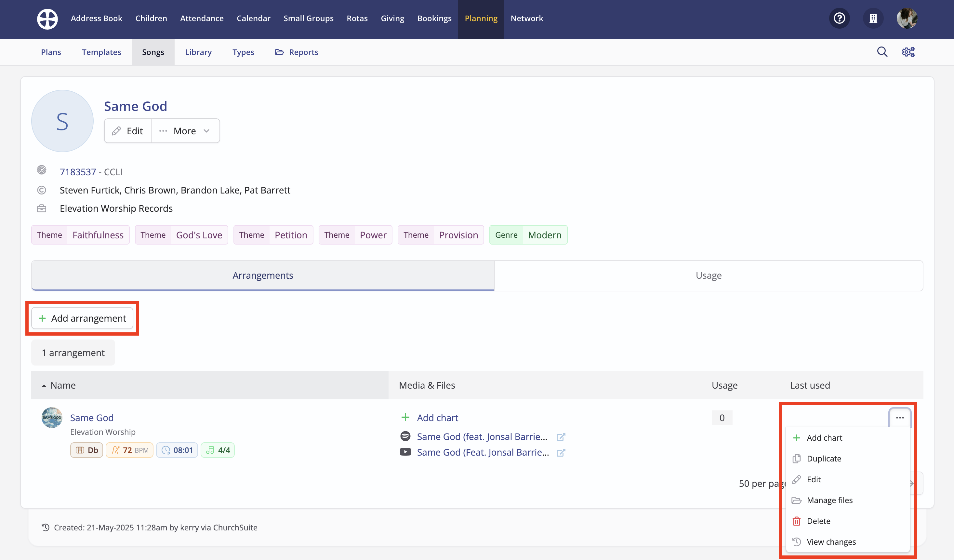Choose Manage files from the menu
Screen dimensions: 954x560
848,500
